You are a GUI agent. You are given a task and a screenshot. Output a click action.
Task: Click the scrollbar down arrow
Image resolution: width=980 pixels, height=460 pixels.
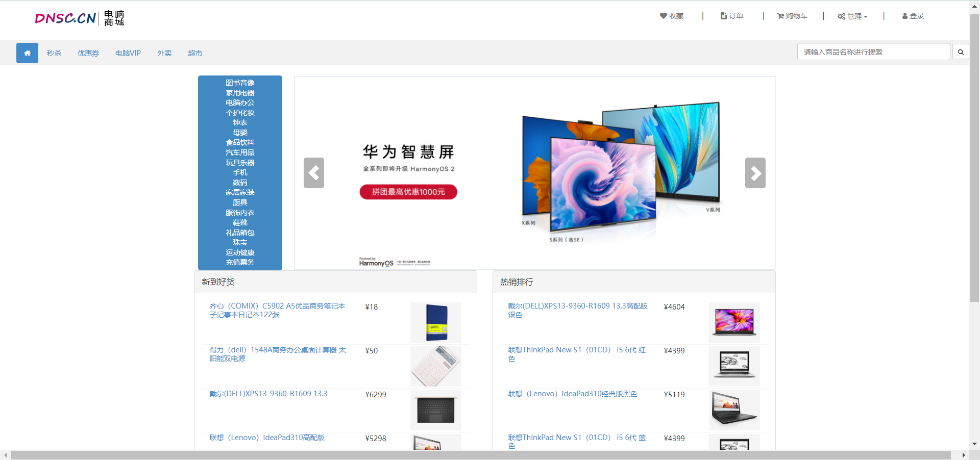click(975, 444)
